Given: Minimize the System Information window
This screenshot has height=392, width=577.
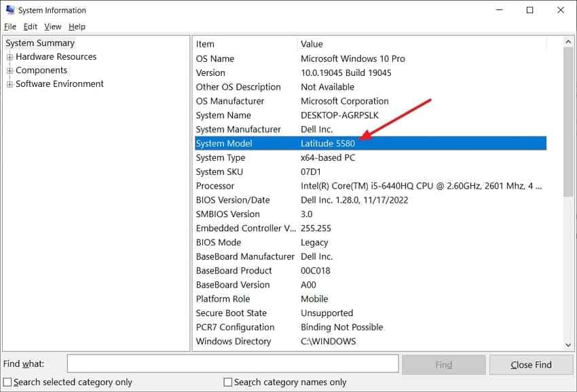Looking at the screenshot, I should point(500,10).
